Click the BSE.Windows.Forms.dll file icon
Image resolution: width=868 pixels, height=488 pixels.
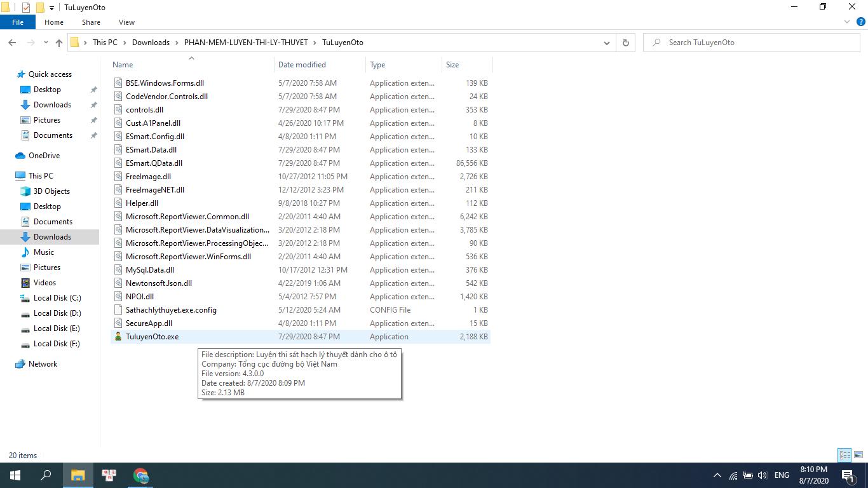tap(118, 83)
